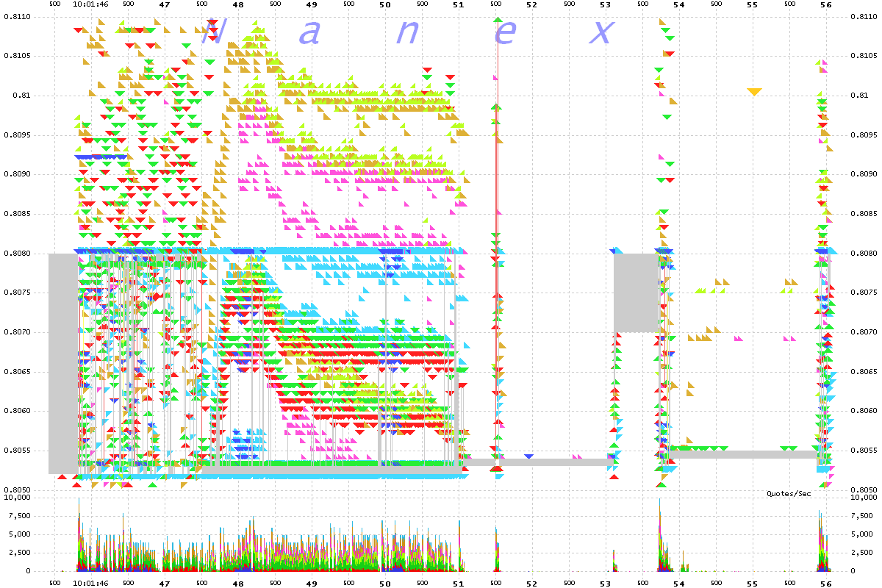Select 0.8110 on the left price axis
The image size is (882, 588).
coord(18,16)
